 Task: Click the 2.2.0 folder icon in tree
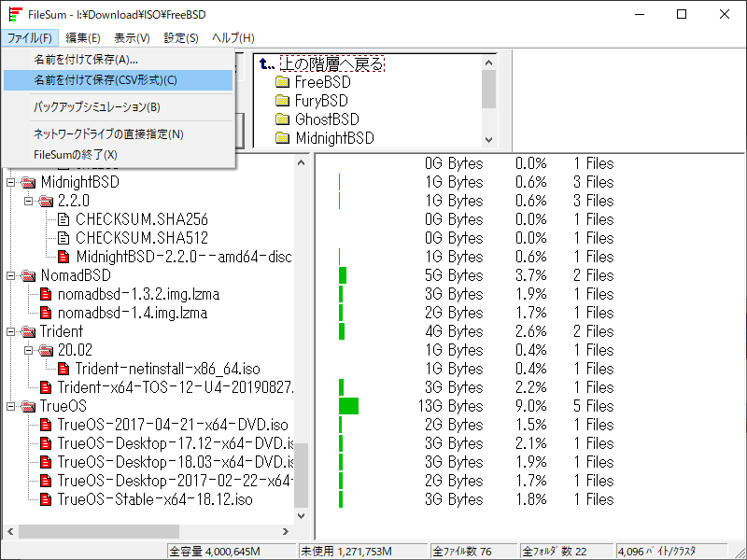pyautogui.click(x=46, y=201)
